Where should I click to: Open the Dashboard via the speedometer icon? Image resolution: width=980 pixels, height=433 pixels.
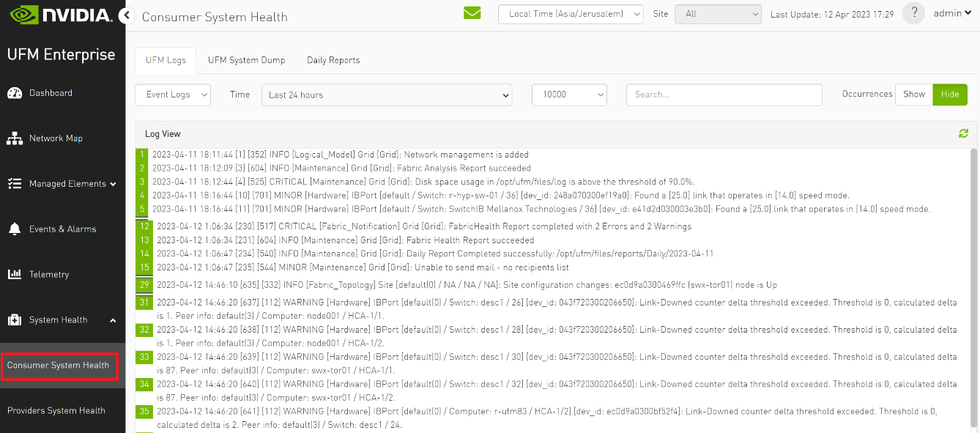[17, 92]
